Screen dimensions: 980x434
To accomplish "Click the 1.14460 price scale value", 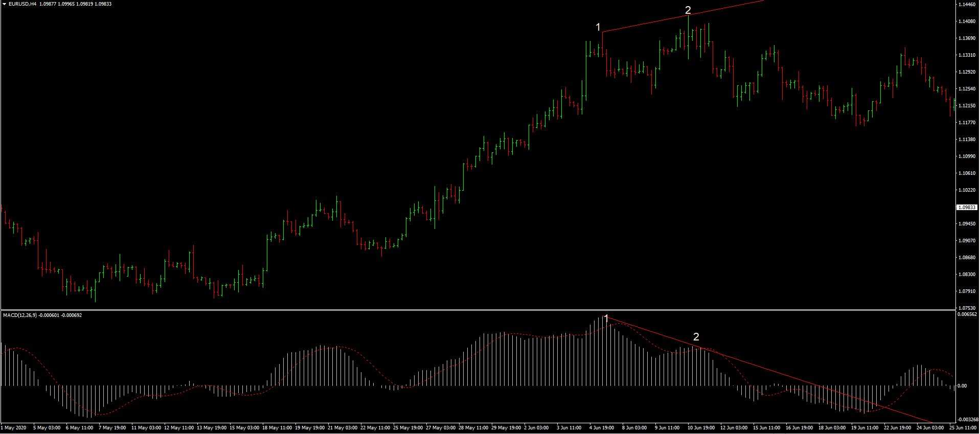I will 966,5.
